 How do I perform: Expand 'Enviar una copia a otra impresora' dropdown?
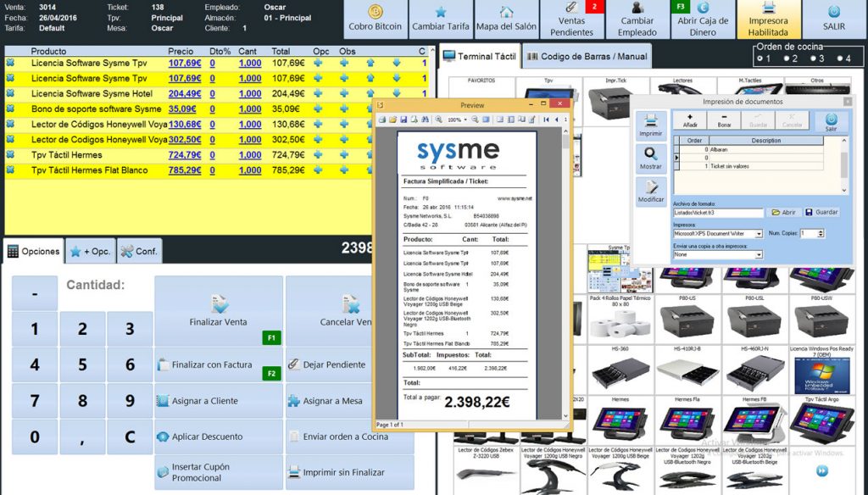point(759,254)
